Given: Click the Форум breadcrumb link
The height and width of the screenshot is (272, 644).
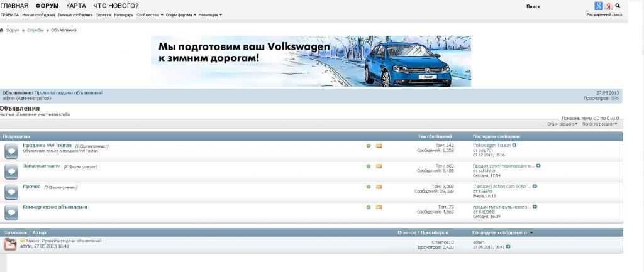Looking at the screenshot, I should pyautogui.click(x=13, y=30).
